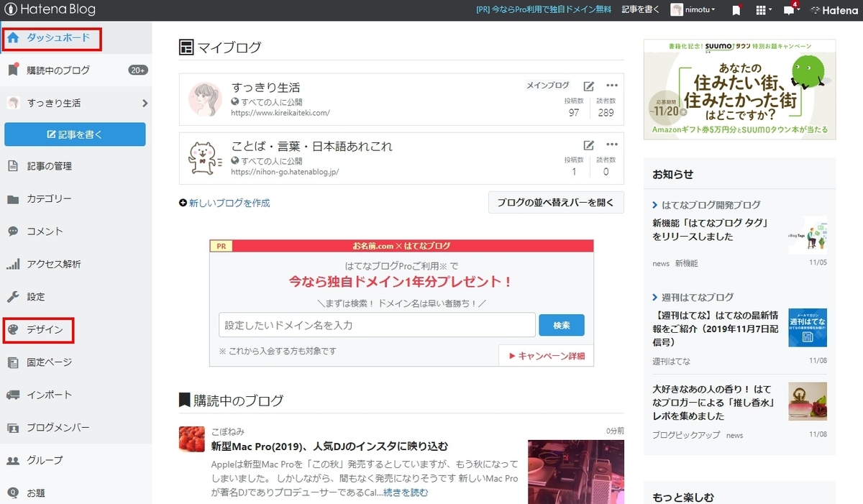863x504 pixels.
Task: Click the お題 icon in sidebar
Action: 13,493
